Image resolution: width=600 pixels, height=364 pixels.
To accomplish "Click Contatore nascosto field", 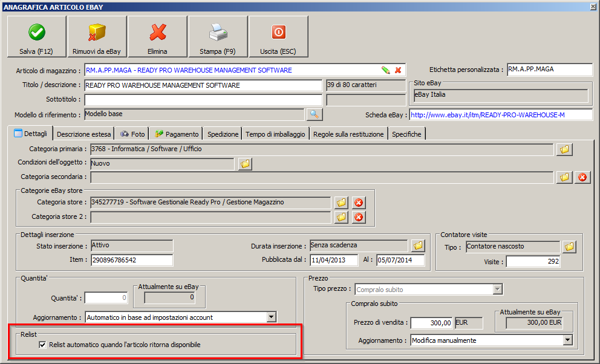I will (x=513, y=247).
